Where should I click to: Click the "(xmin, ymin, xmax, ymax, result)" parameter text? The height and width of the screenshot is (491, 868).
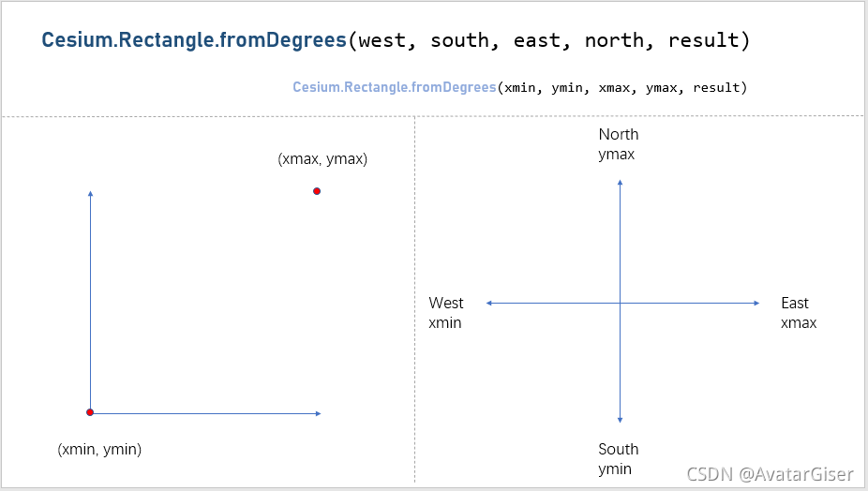pyautogui.click(x=621, y=87)
